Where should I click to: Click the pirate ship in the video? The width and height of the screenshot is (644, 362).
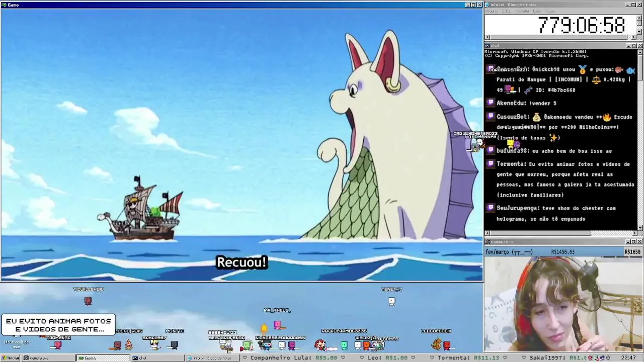142,209
